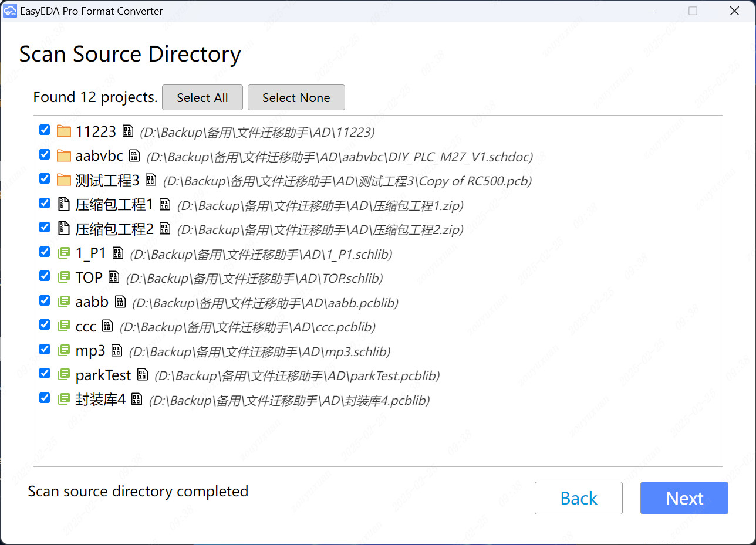Viewport: 756px width, 545px height.
Task: Click the document icon after the 测试工程3 name
Action: [x=151, y=180]
